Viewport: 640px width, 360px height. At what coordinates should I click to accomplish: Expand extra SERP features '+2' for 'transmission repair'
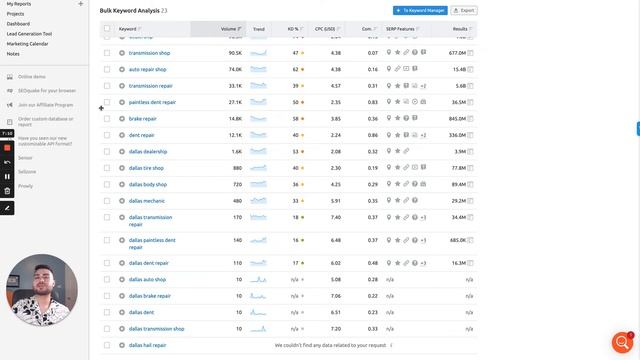click(x=423, y=86)
